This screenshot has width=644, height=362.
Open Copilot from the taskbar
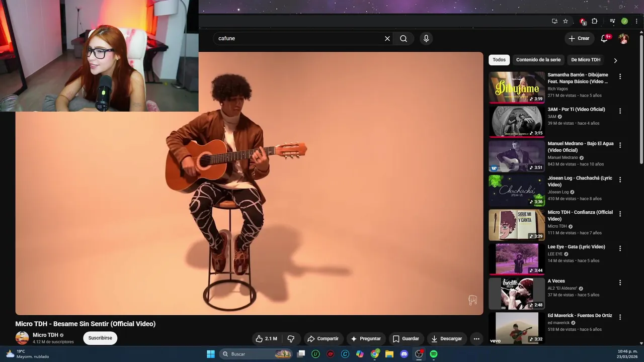point(360,354)
